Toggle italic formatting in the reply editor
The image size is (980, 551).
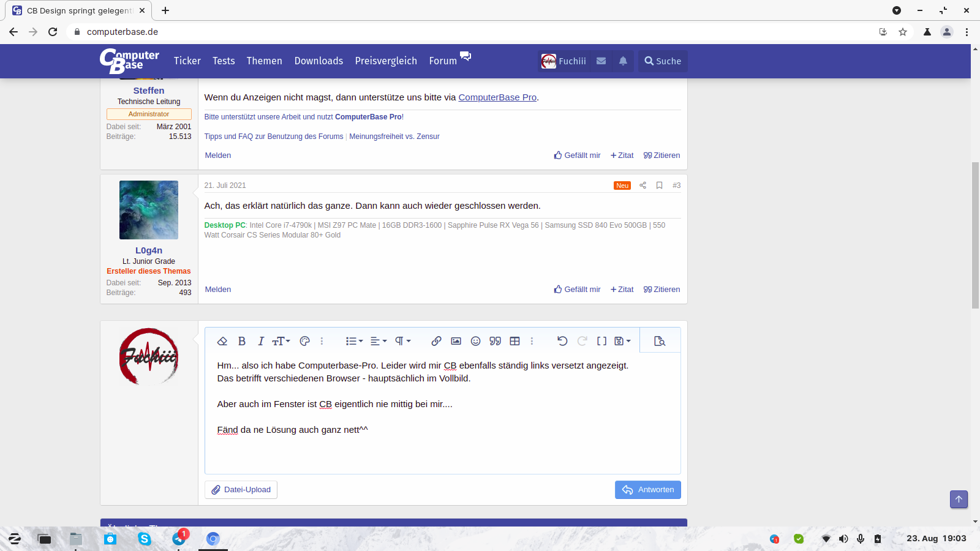click(261, 341)
